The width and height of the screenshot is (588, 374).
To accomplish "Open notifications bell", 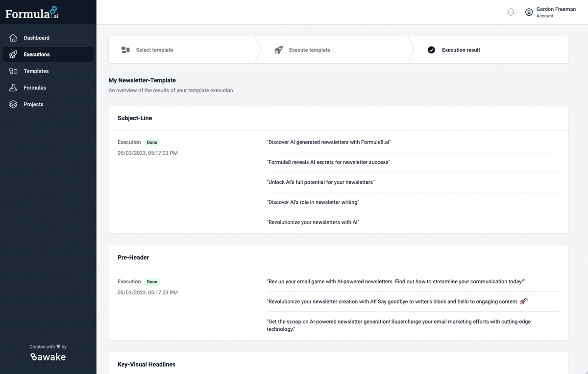I will tap(511, 12).
